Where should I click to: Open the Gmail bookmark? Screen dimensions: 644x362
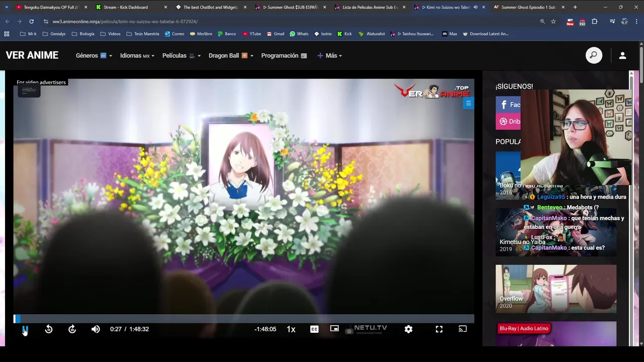[x=275, y=34]
